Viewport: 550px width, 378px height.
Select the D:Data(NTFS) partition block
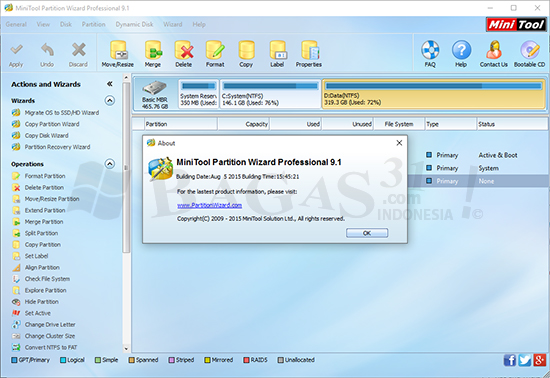click(x=434, y=94)
